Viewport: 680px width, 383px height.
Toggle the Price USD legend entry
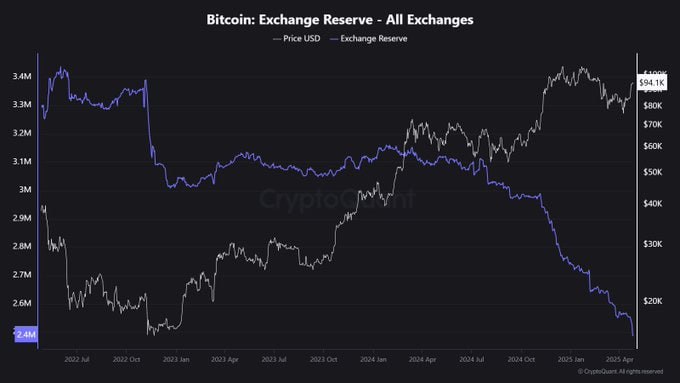[x=297, y=39]
